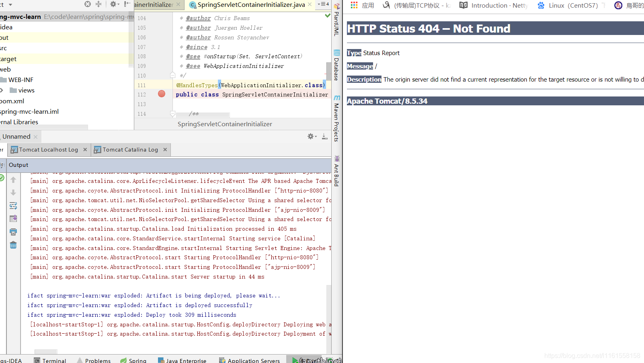Viewport: 644px width, 363px height.
Task: Select spring-mvc-learn.iml file
Action: [x=29, y=111]
